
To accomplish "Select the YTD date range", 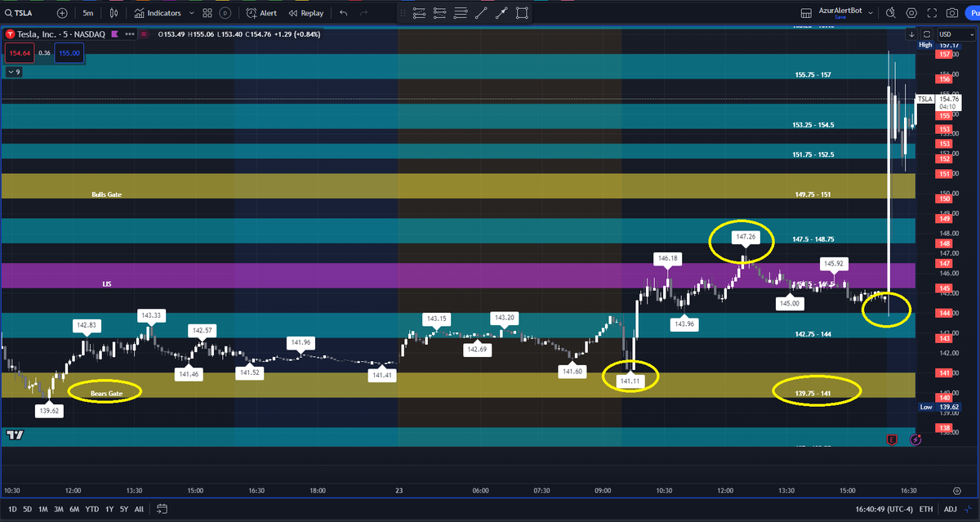I will click(93, 509).
